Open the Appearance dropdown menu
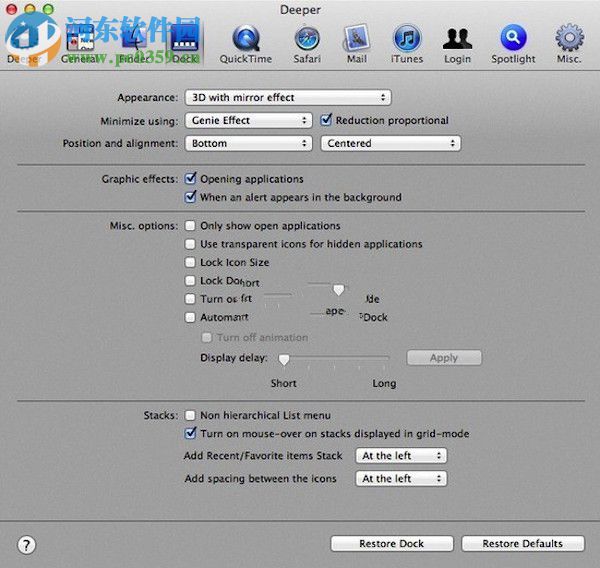Image resolution: width=600 pixels, height=568 pixels. pos(288,98)
